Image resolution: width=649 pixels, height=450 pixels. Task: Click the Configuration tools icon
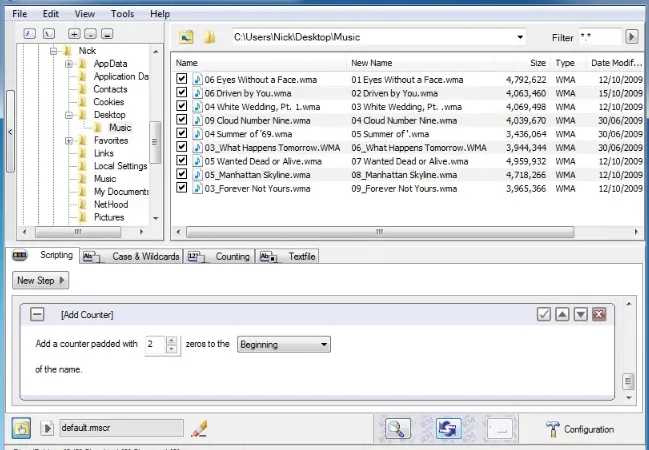pyautogui.click(x=553, y=429)
